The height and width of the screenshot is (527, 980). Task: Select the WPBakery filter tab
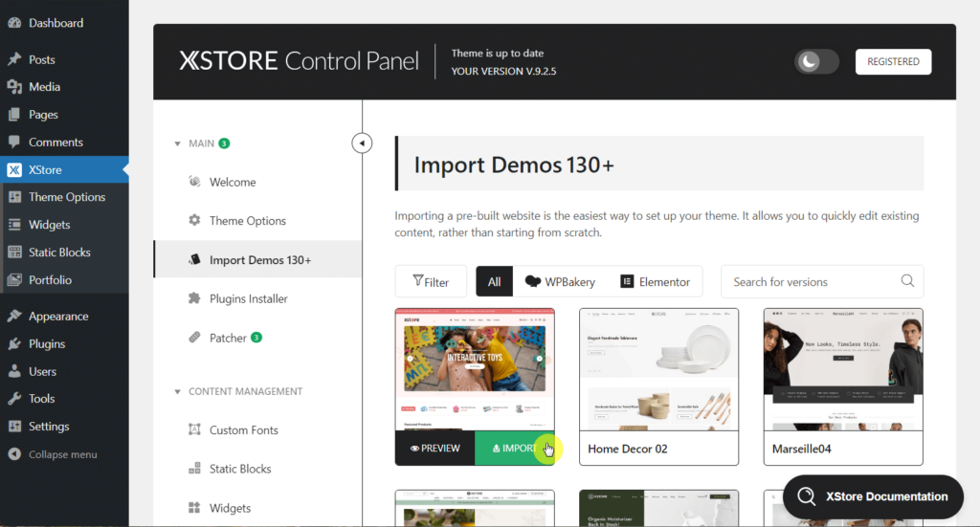(560, 281)
